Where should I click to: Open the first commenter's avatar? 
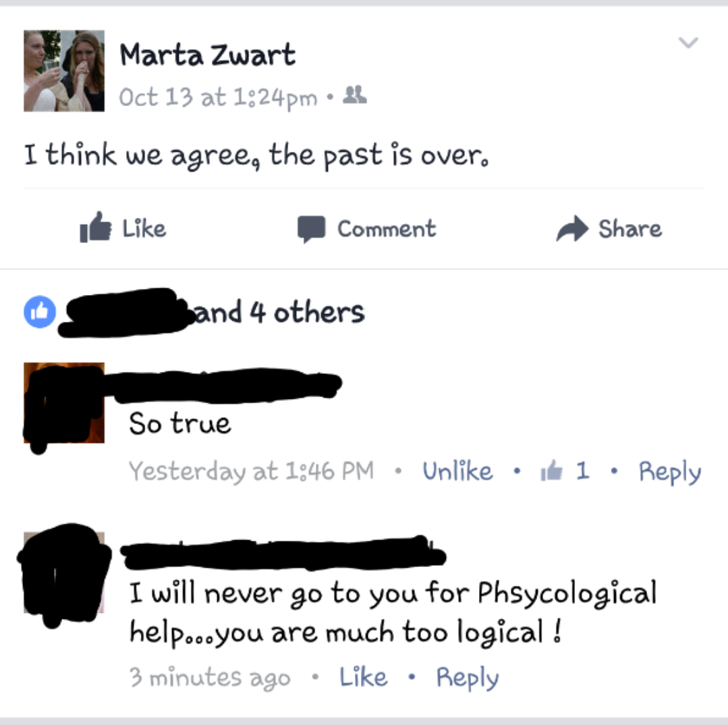click(x=64, y=403)
